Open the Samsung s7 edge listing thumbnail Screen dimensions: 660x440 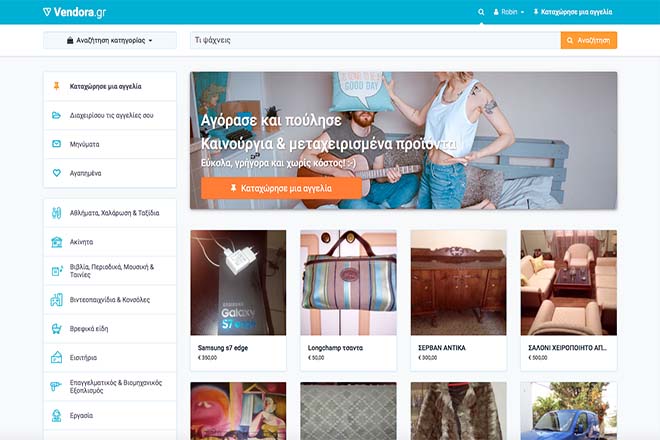238,283
